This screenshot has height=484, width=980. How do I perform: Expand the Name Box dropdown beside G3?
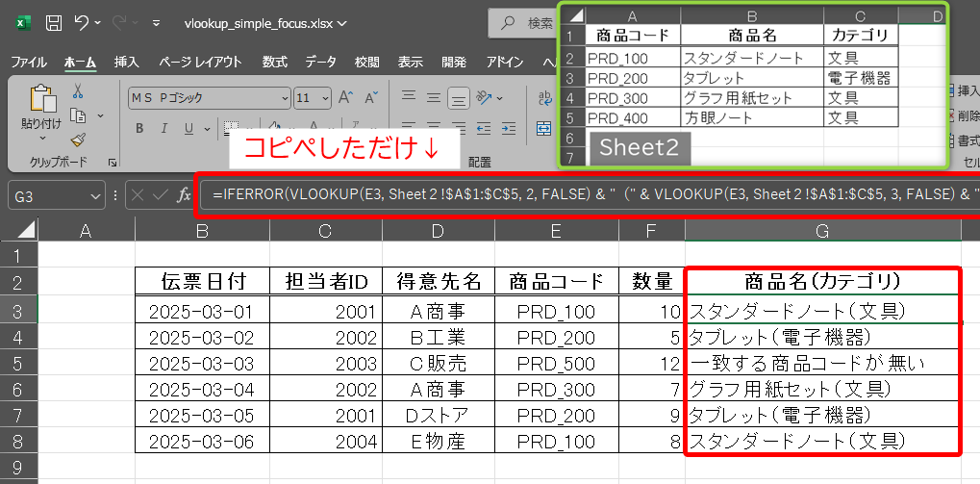[94, 196]
